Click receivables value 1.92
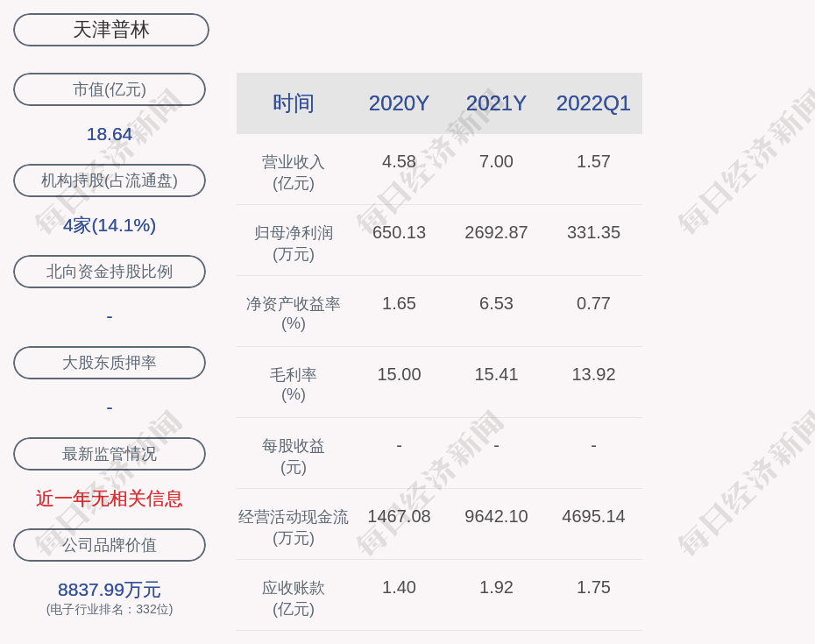Viewport: 815px width, 644px height. click(496, 587)
